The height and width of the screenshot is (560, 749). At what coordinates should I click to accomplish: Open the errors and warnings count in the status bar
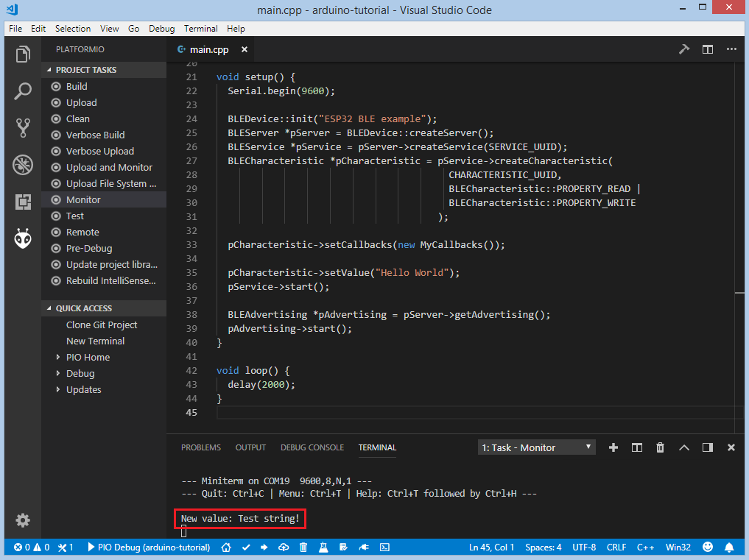click(x=32, y=547)
